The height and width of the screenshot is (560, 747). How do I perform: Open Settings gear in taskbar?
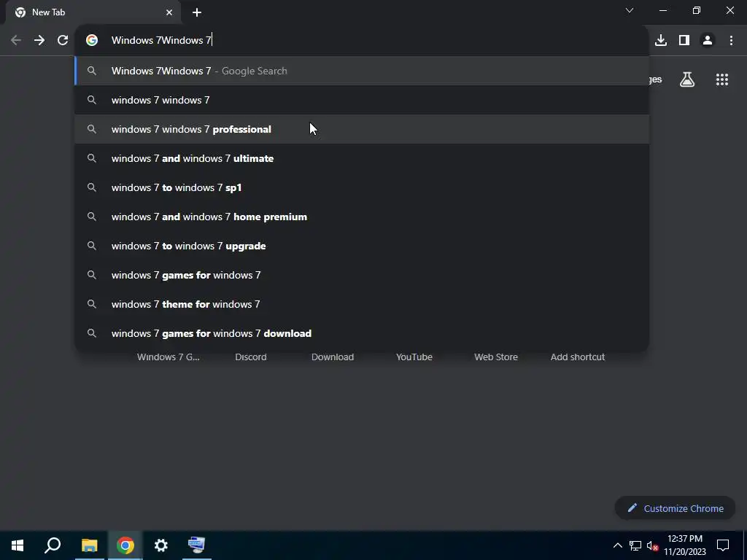(161, 545)
